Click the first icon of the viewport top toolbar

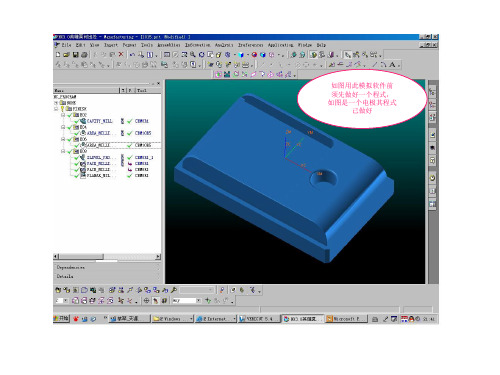click(x=218, y=74)
